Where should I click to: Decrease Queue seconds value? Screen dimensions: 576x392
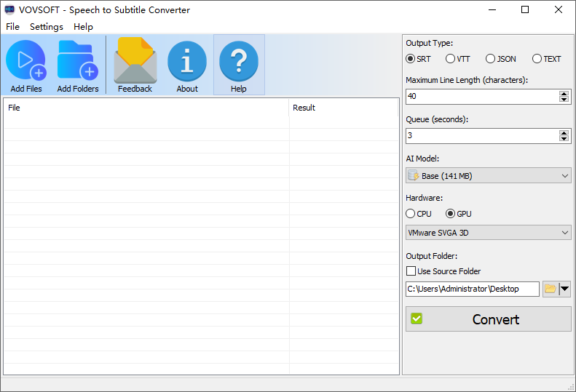point(564,139)
